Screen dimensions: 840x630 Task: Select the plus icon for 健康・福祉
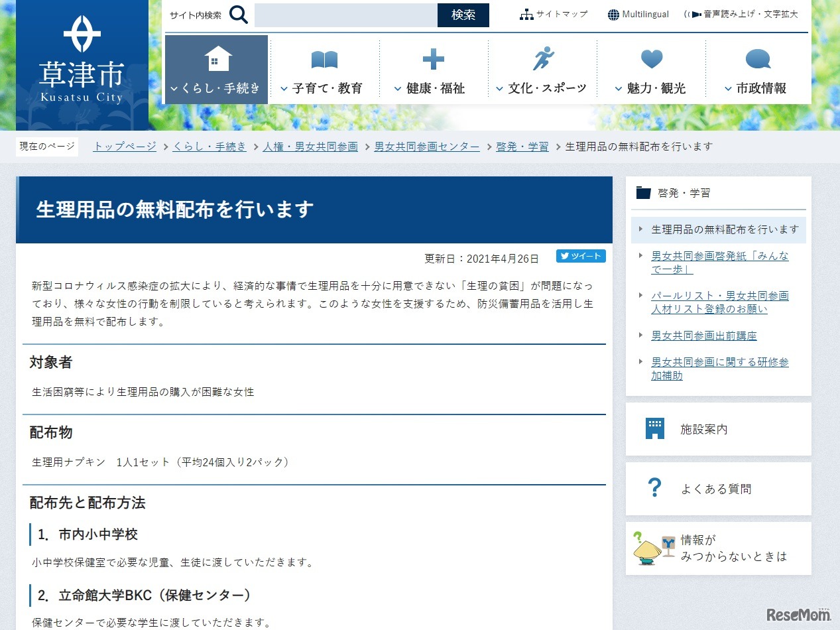pyautogui.click(x=432, y=59)
